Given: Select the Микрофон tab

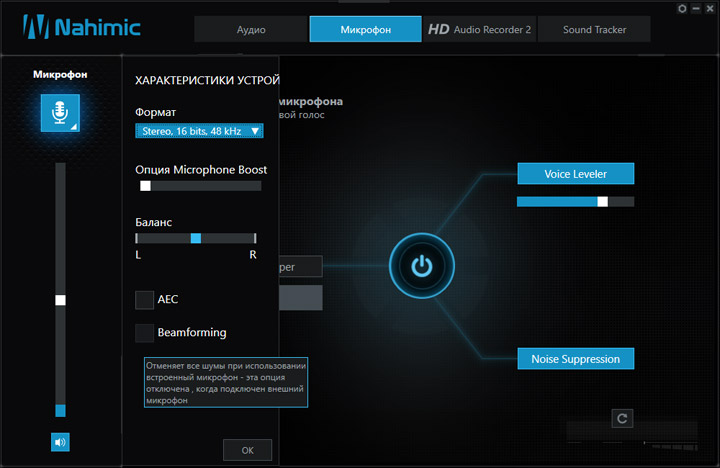Looking at the screenshot, I should [x=366, y=29].
